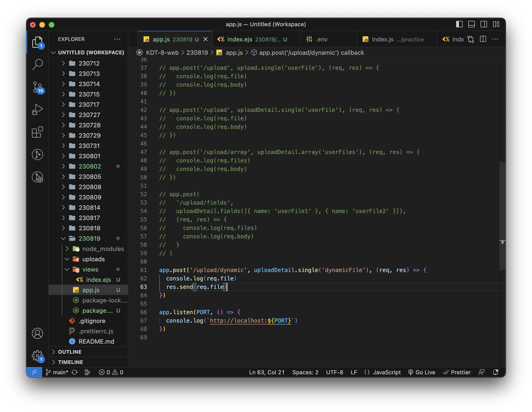Click UTF-8 encoding selector

334,372
